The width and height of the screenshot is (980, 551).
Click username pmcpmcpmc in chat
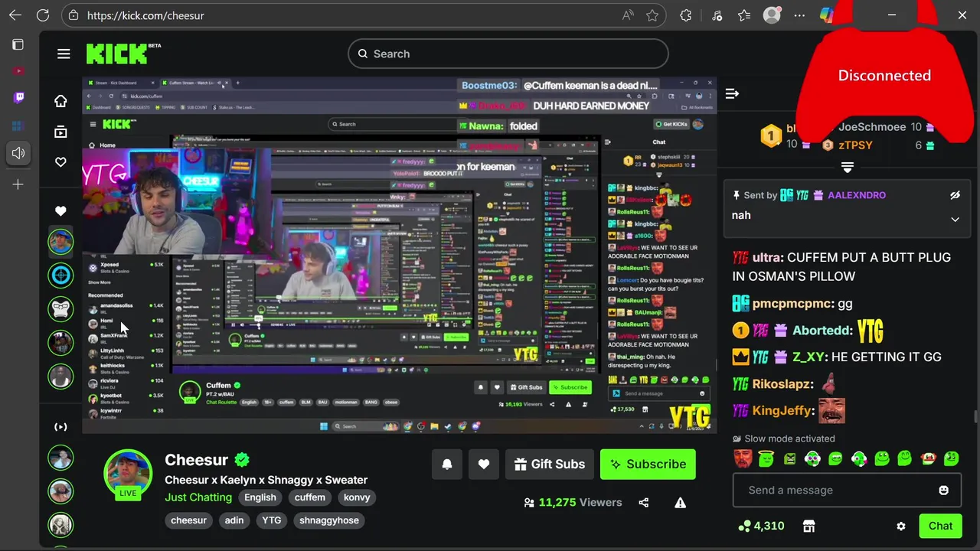click(792, 304)
